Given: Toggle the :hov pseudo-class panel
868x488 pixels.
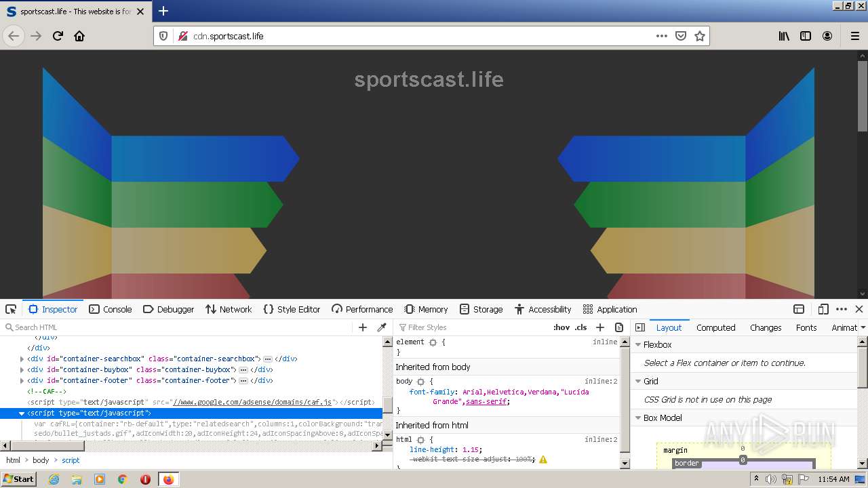Looking at the screenshot, I should pos(561,327).
